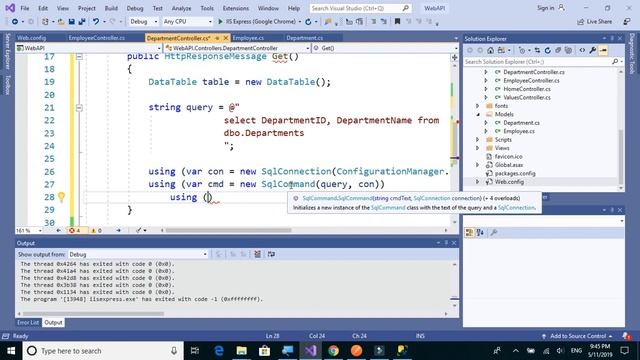Toggle Word Wrap icon in Output toolbar
Viewport: 640px width, 360px height.
click(271, 254)
